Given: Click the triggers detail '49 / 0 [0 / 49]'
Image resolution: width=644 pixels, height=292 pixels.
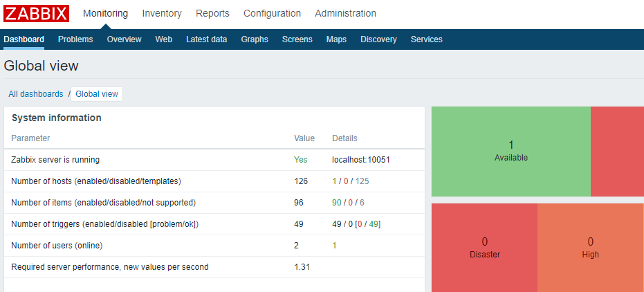Looking at the screenshot, I should click(356, 223).
